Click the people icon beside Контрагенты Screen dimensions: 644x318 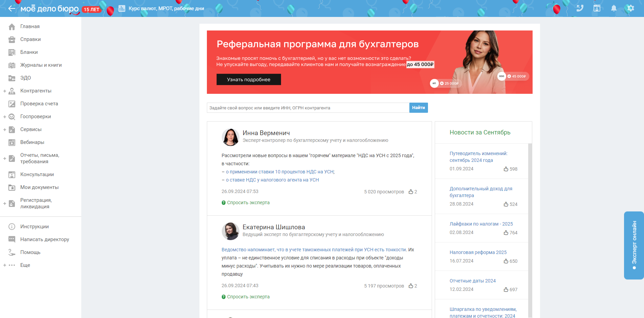click(x=12, y=91)
